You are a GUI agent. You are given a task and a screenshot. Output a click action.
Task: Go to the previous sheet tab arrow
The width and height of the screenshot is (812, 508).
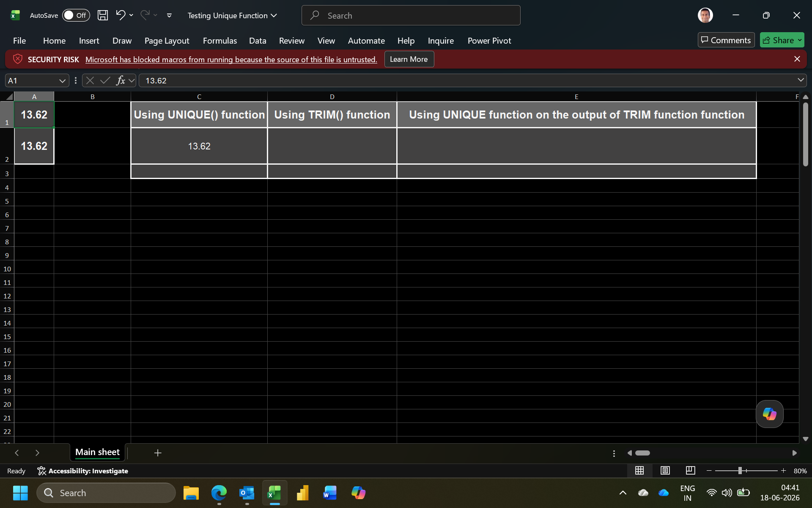17,453
